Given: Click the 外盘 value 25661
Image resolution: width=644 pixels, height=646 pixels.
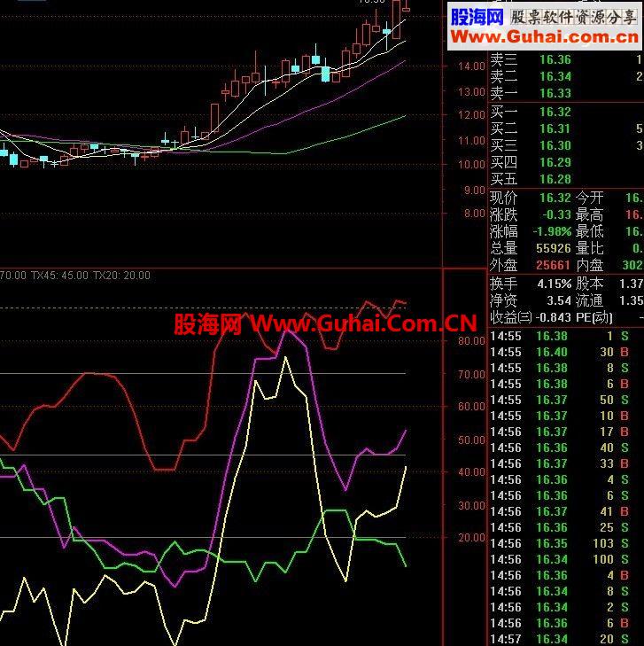Looking at the screenshot, I should tap(553, 265).
